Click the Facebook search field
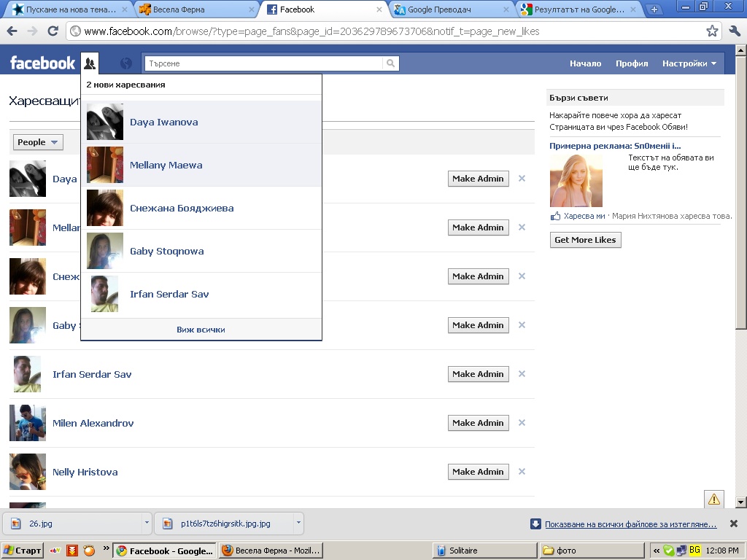The width and height of the screenshot is (747, 560). pos(263,63)
